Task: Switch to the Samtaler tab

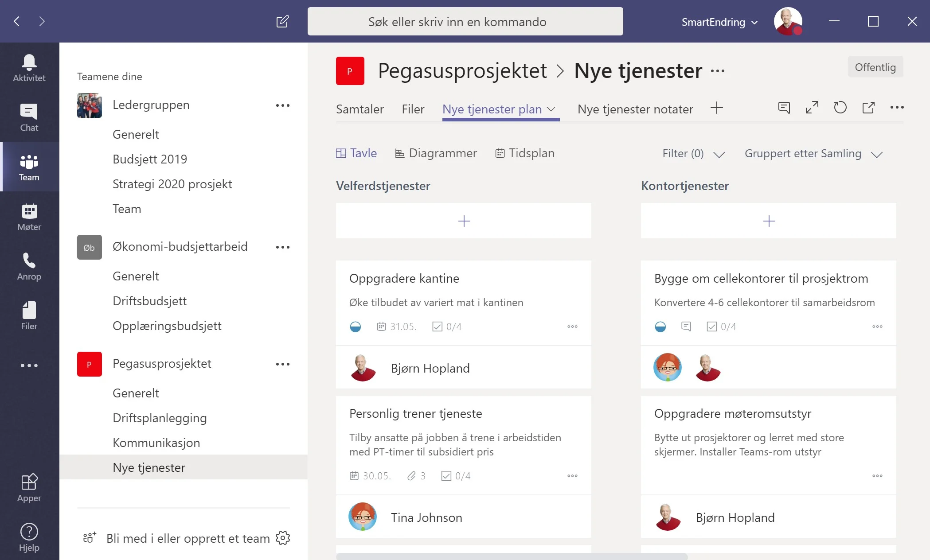Action: click(x=359, y=109)
